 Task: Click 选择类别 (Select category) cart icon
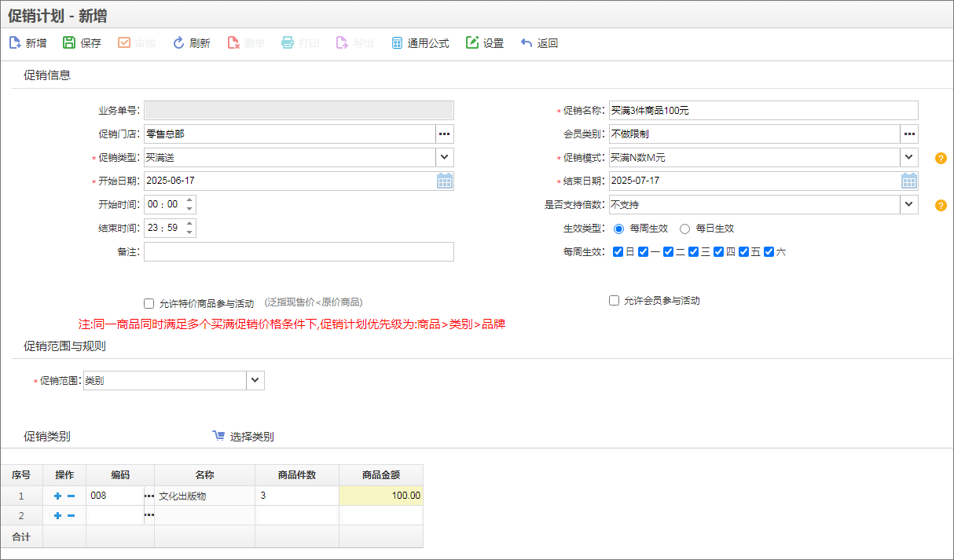coord(218,435)
